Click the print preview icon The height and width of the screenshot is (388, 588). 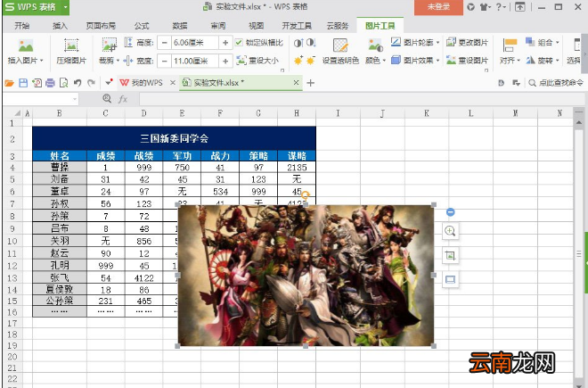(64, 83)
